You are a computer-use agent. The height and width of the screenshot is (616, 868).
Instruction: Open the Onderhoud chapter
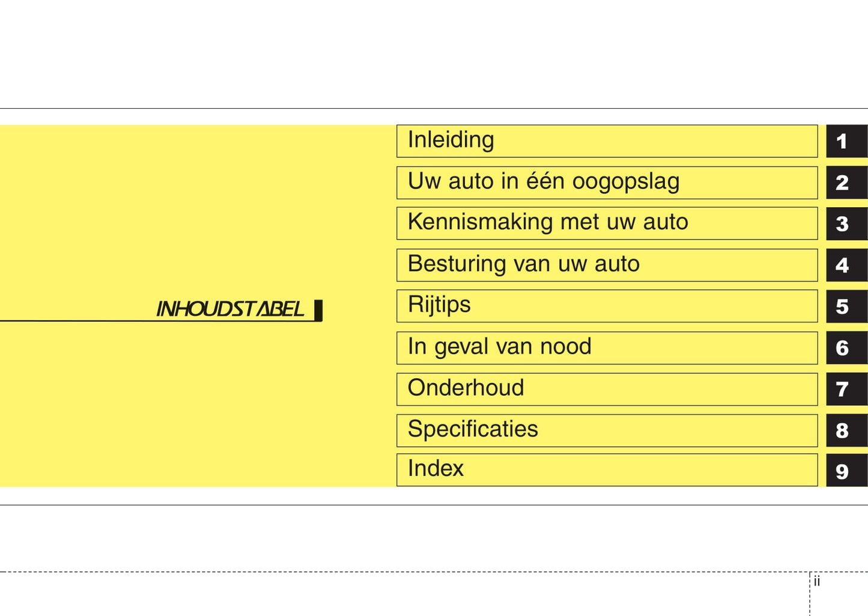pyautogui.click(x=607, y=389)
